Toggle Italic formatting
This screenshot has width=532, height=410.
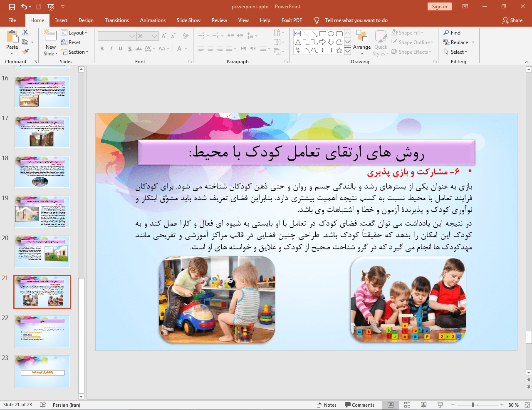coord(111,49)
